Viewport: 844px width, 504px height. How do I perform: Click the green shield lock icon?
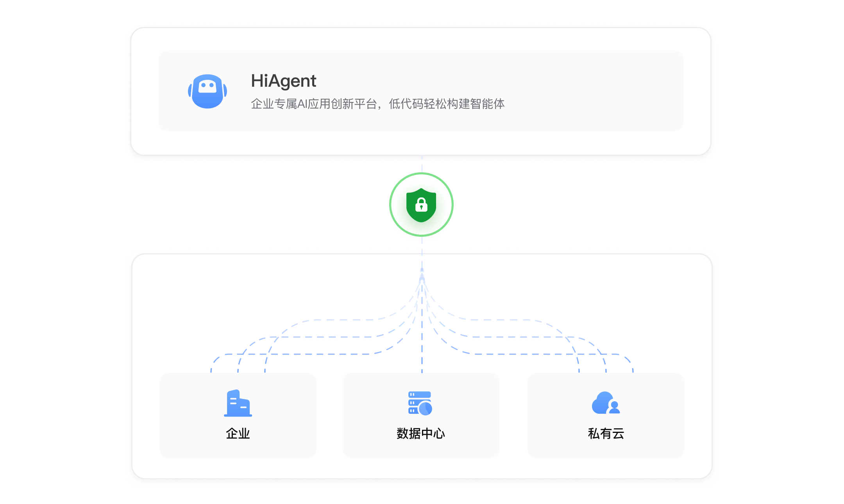pyautogui.click(x=421, y=205)
